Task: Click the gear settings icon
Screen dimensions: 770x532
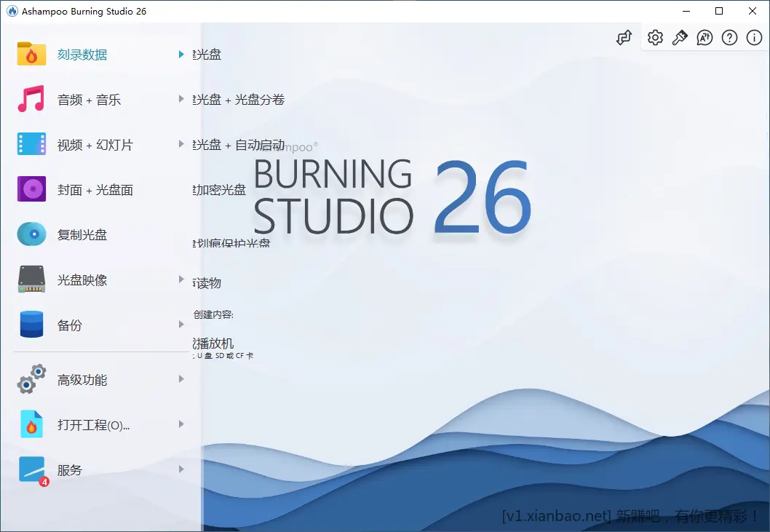Action: (655, 37)
